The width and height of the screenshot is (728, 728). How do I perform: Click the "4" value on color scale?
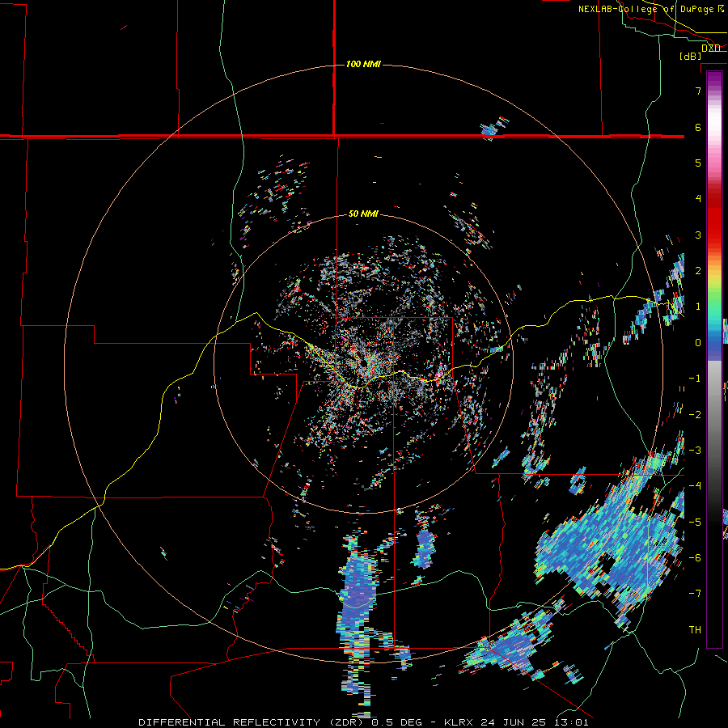[698, 199]
